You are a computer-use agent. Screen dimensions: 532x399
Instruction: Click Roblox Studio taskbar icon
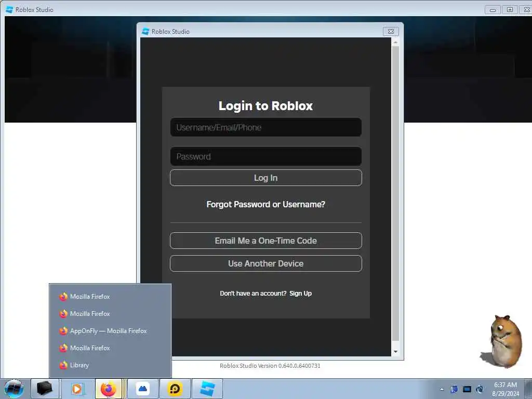[x=207, y=389]
